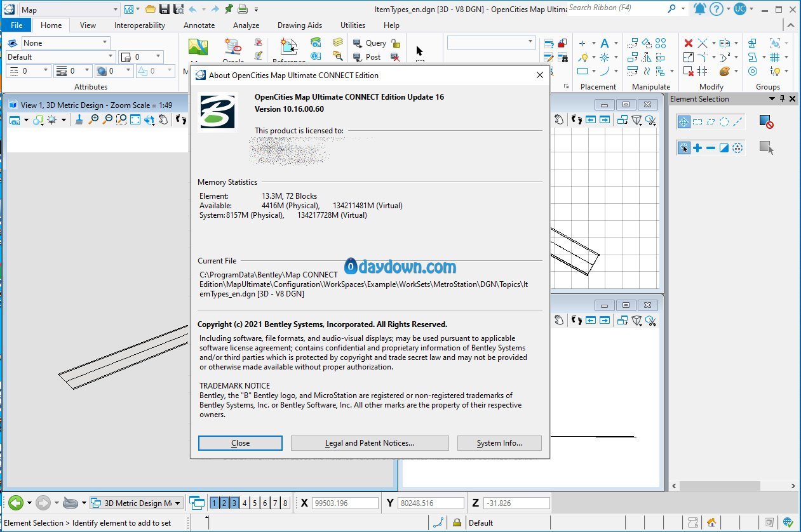This screenshot has width=801, height=532.
Task: Click the Select All icon in Element Selection
Action: 737,148
